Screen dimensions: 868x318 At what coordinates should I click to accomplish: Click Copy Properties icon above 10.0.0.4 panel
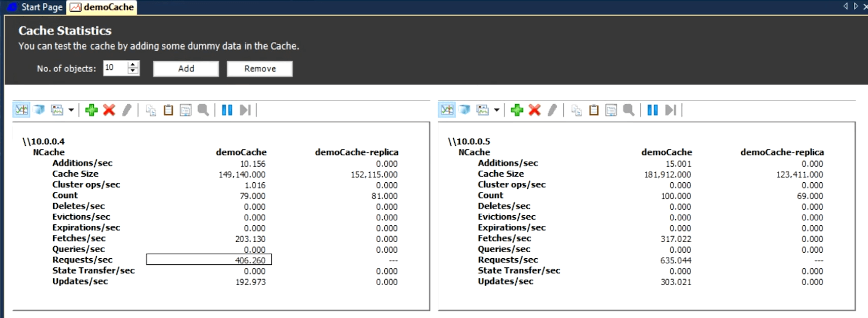click(x=151, y=110)
